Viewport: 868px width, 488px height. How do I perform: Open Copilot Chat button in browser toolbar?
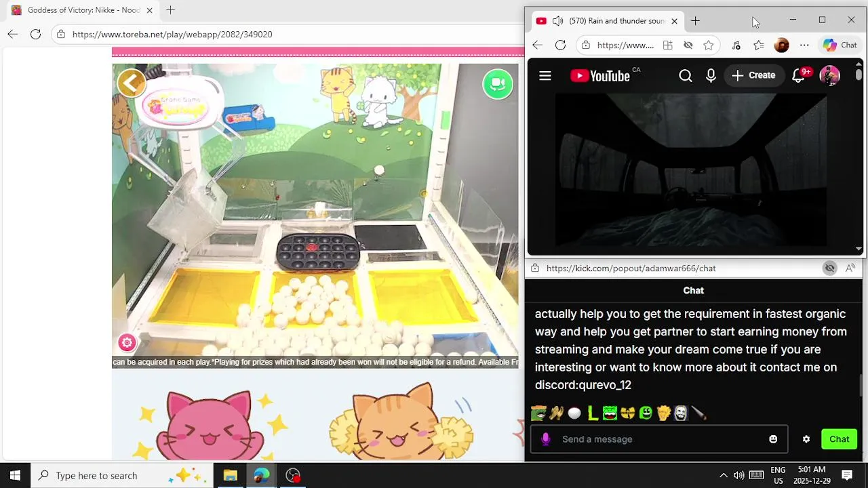click(840, 45)
